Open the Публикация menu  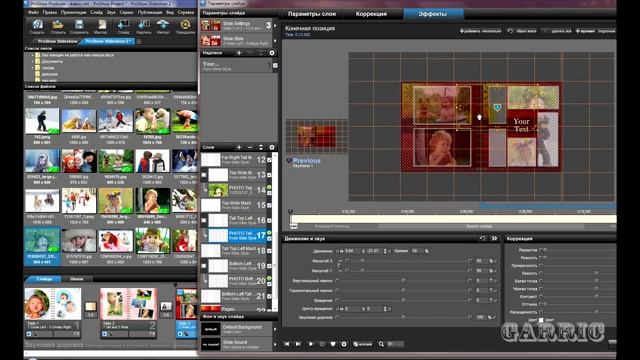[x=150, y=12]
